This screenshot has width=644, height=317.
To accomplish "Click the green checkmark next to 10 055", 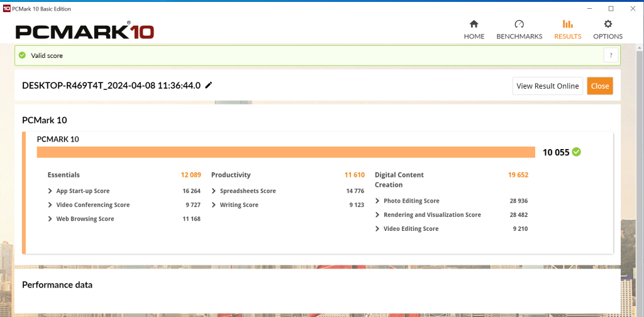I will tap(577, 152).
